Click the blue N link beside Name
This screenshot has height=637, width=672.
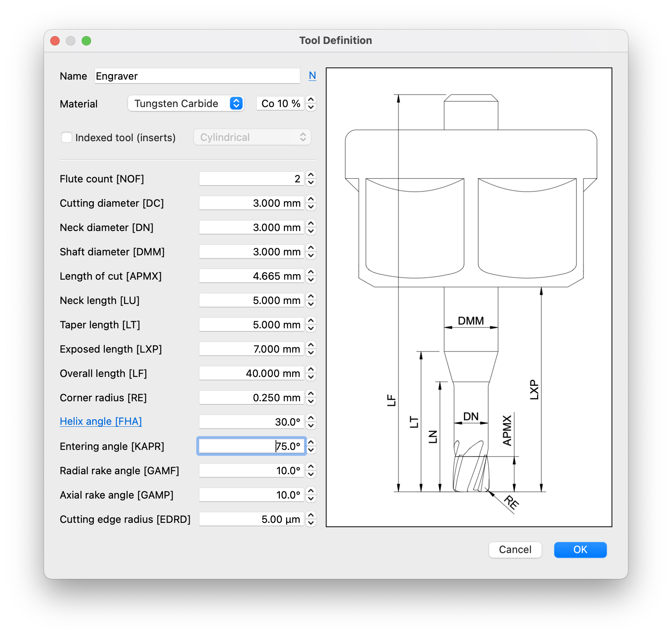312,76
